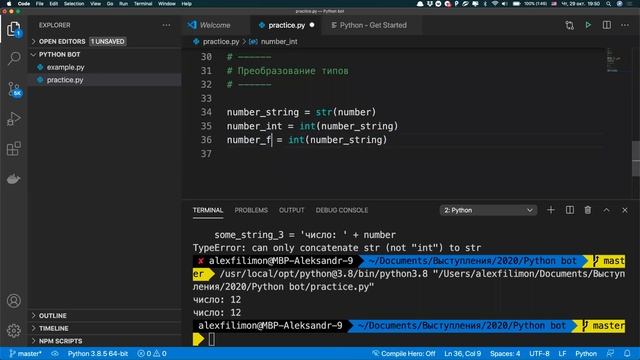Select Python interpreter 3.8.5 64-bit in status bar
The image size is (640, 360).
[x=98, y=353]
